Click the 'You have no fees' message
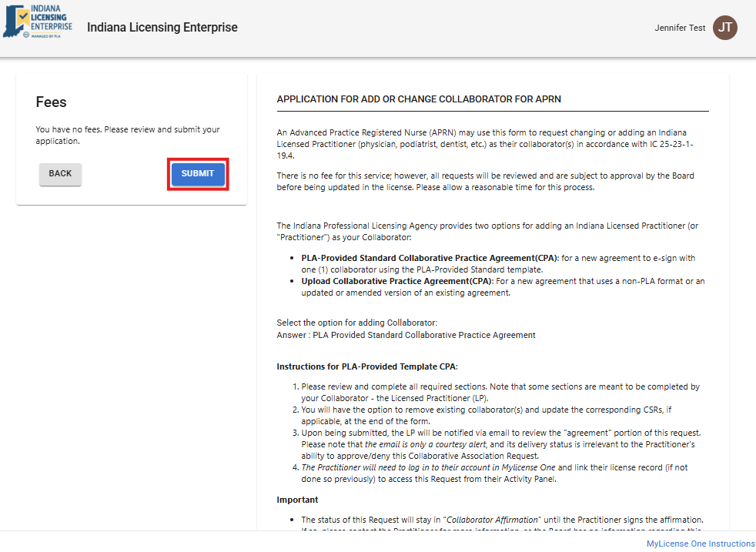This screenshot has width=756, height=552. (128, 135)
